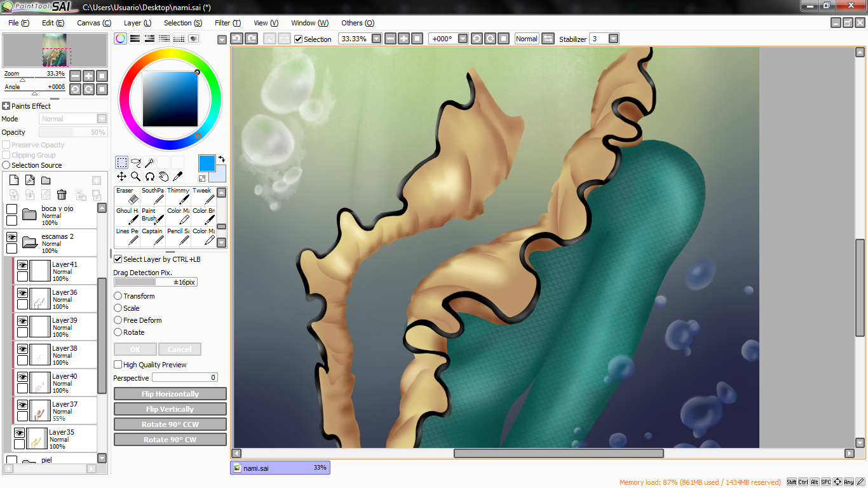868x488 pixels.
Task: Create a new layer folder
Action: pos(46,180)
